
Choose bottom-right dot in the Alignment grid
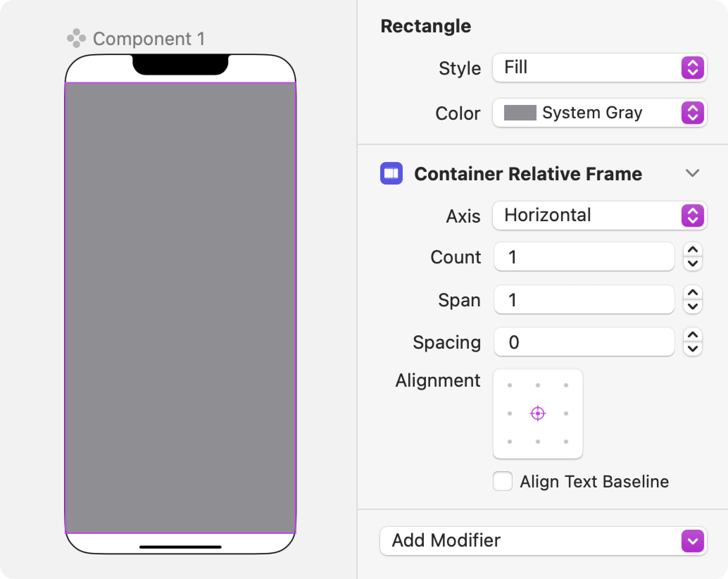tap(566, 442)
